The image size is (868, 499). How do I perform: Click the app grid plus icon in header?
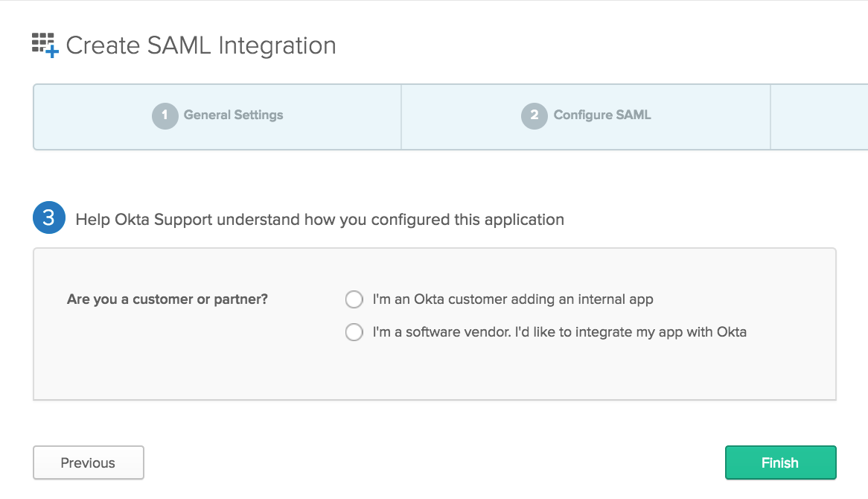(x=45, y=45)
